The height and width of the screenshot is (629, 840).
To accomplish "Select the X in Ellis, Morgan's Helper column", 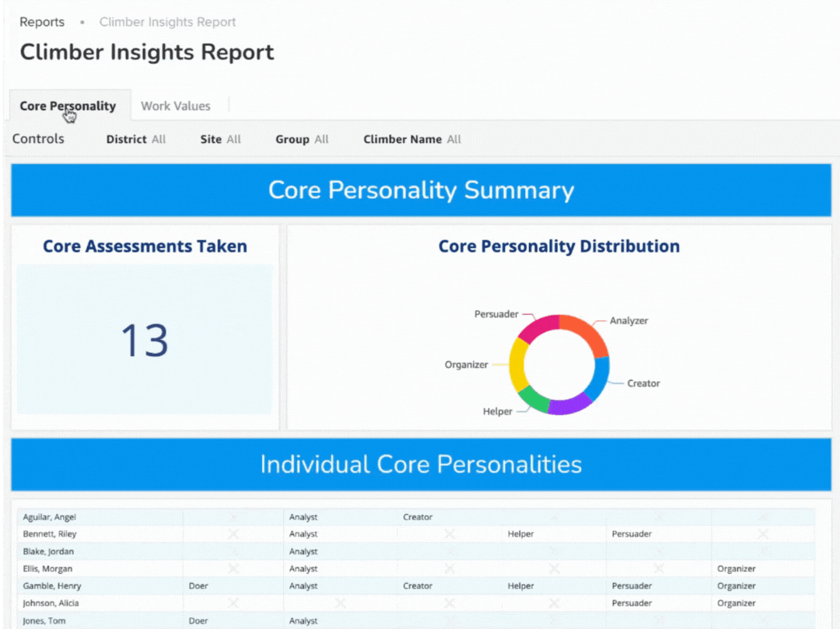I will 554,568.
